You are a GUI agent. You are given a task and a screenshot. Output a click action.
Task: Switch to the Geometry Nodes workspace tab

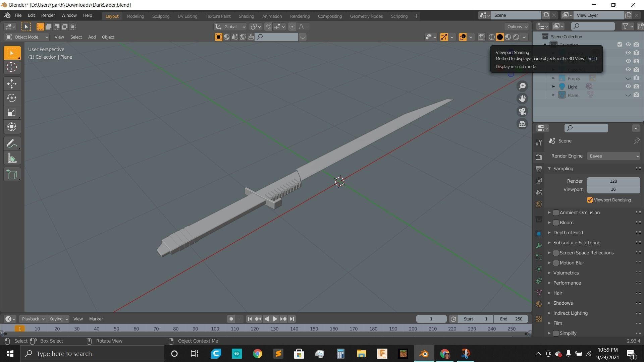pos(366,16)
